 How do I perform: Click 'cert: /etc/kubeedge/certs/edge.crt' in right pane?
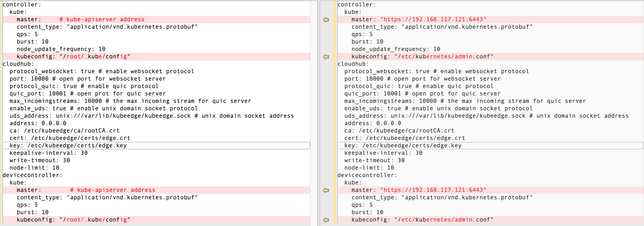tap(404, 138)
